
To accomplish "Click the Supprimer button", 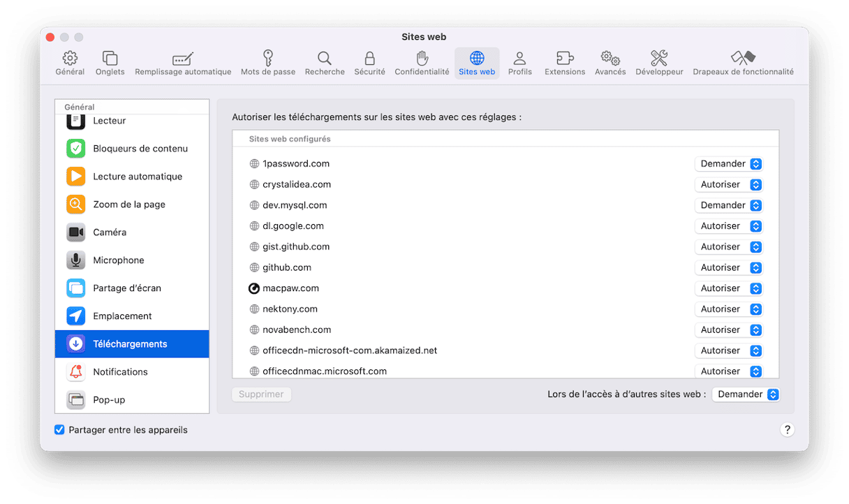I will pyautogui.click(x=261, y=394).
